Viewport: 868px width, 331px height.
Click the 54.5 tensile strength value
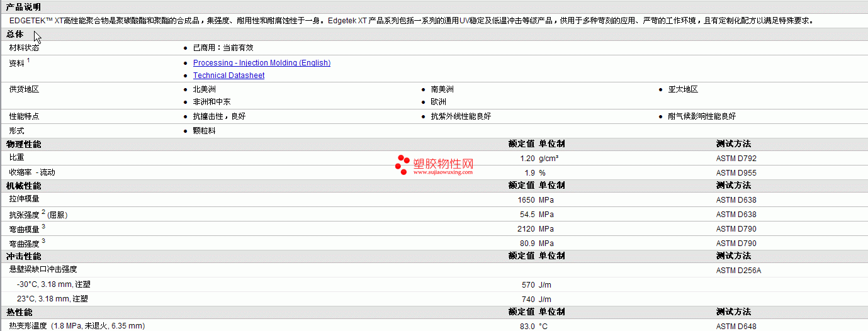[527, 215]
